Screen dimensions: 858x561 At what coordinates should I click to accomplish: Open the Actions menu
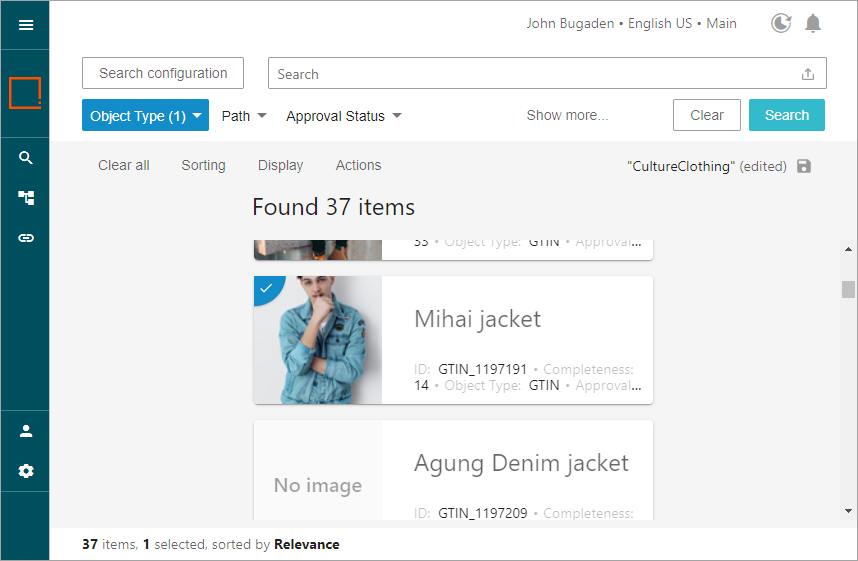click(x=358, y=165)
